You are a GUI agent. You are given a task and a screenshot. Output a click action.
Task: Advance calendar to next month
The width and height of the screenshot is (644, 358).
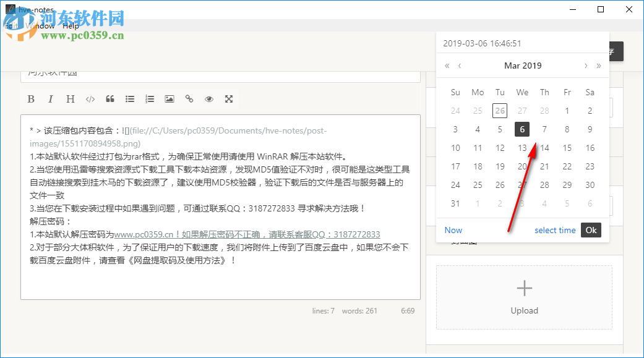(x=586, y=66)
